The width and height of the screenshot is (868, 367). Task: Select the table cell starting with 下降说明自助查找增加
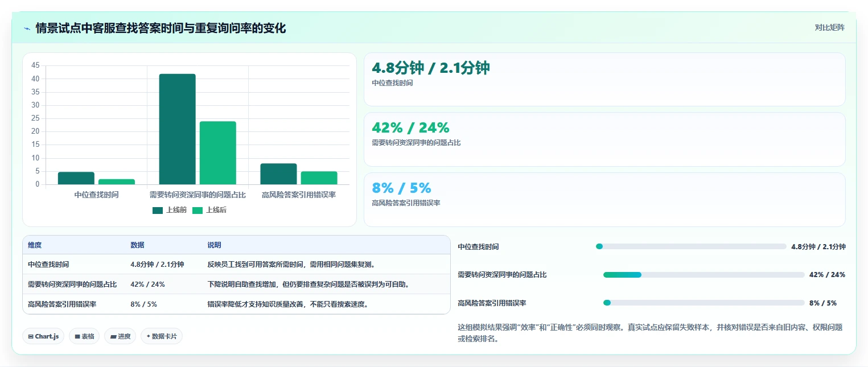[326, 284]
